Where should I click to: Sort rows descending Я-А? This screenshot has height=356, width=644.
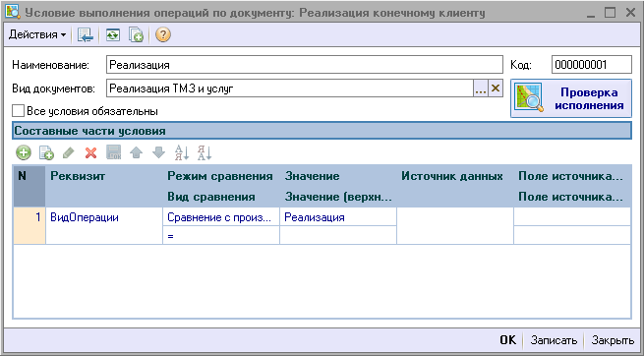tap(205, 153)
